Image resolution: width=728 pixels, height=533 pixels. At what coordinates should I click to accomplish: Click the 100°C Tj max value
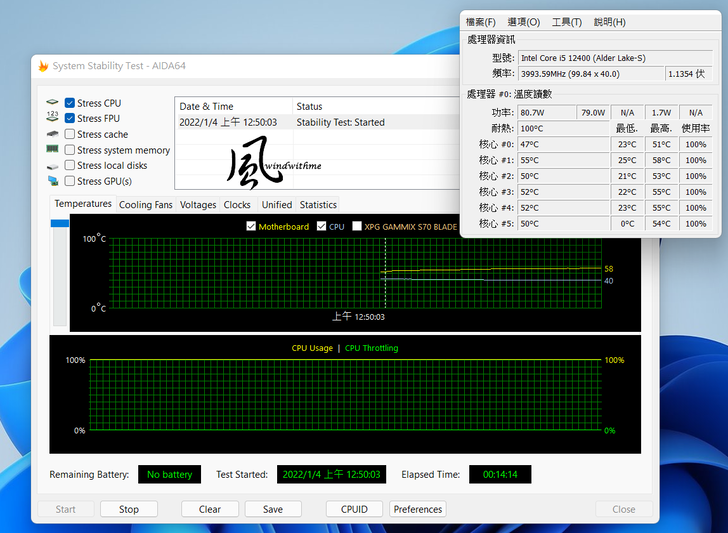[564, 129]
